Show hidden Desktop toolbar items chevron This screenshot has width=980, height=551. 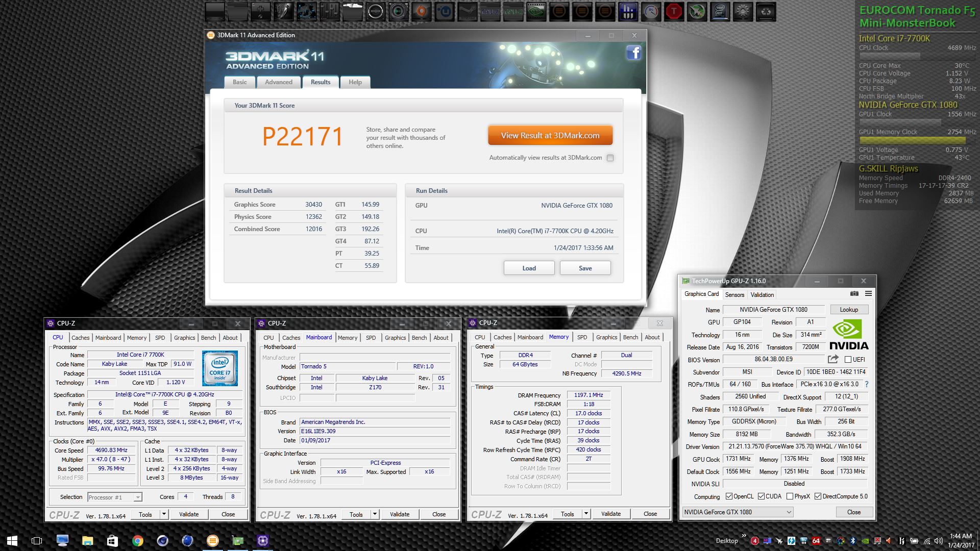point(744,536)
